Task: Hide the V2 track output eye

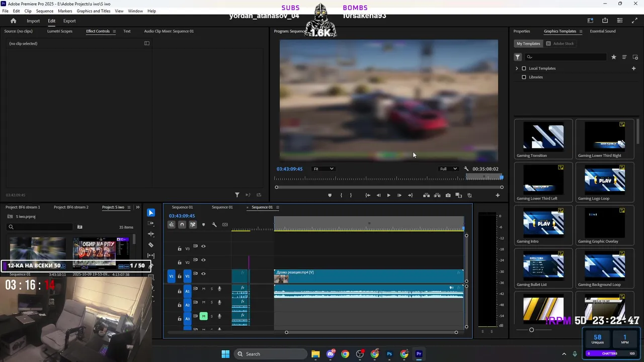Action: click(x=203, y=260)
